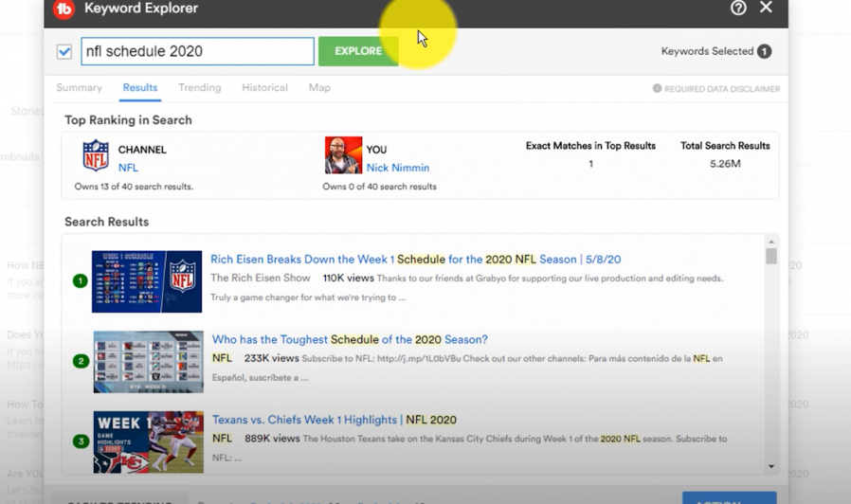
Task: Open the Rich Eisen Week 1 Schedule video thumbnail
Action: click(147, 281)
